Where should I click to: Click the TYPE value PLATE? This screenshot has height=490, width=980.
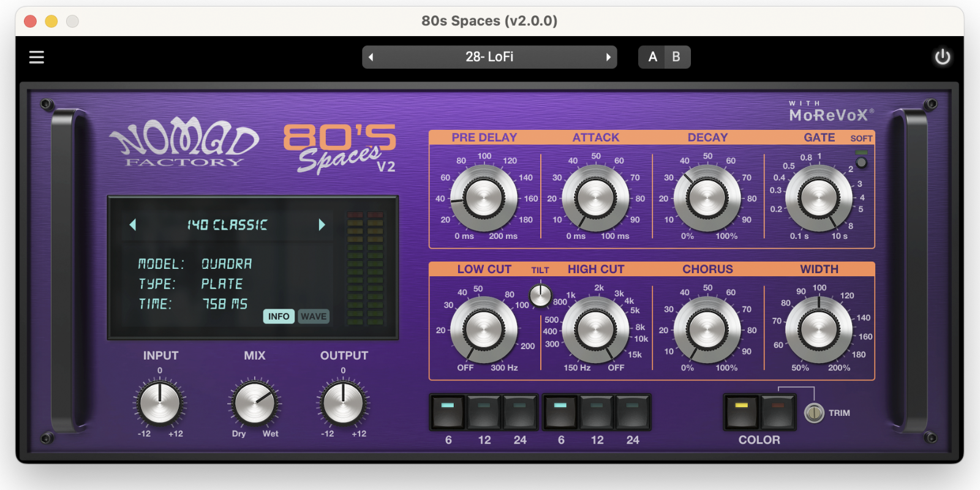222,284
